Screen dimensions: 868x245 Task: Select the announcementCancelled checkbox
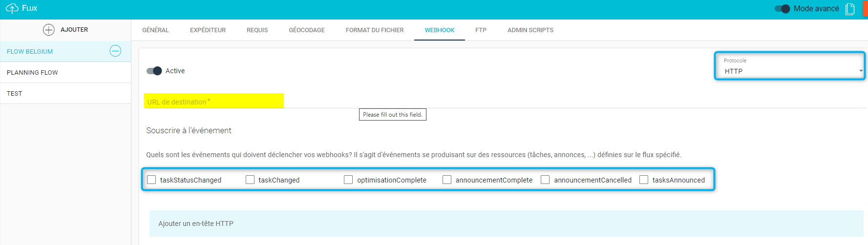pyautogui.click(x=545, y=180)
